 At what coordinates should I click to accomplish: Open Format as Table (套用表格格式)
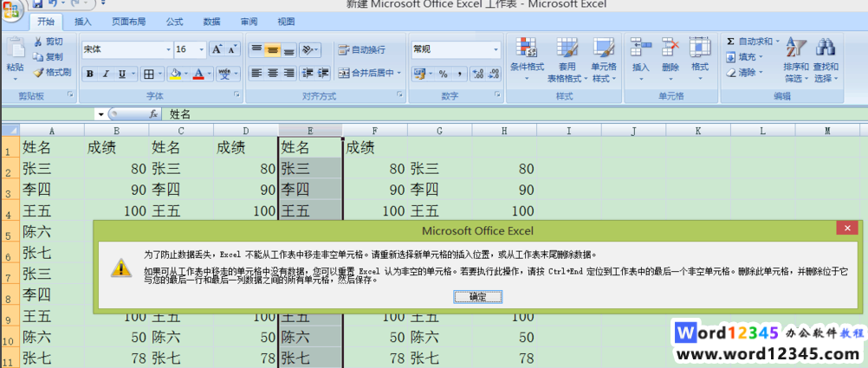point(567,60)
